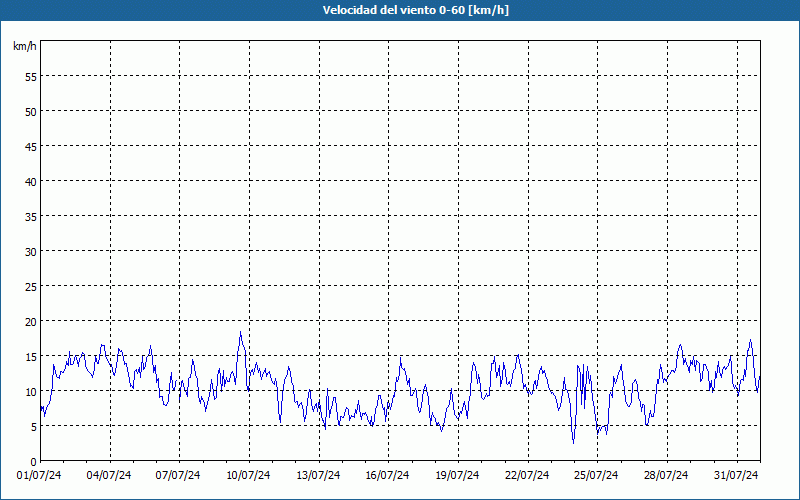Click the date label 19/07/24
Image resolution: width=800 pixels, height=500 pixels.
point(457,476)
